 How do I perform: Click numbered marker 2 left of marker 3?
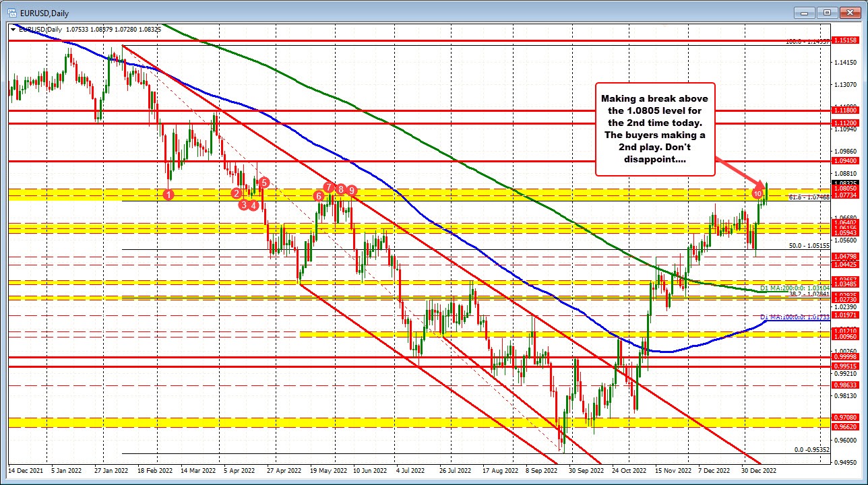236,194
